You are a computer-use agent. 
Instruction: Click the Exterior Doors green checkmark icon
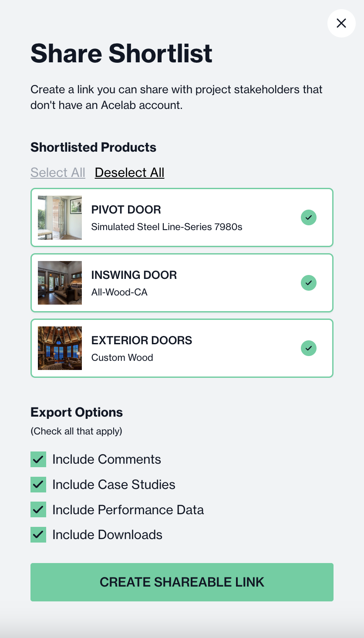pyautogui.click(x=309, y=348)
